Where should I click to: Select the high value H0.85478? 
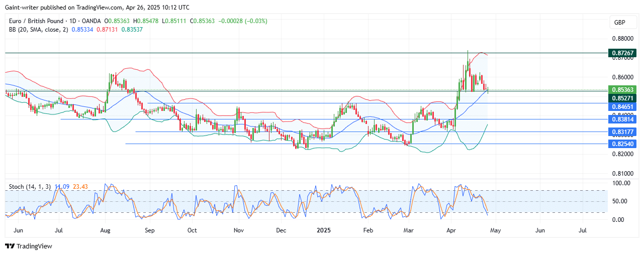tap(146, 21)
